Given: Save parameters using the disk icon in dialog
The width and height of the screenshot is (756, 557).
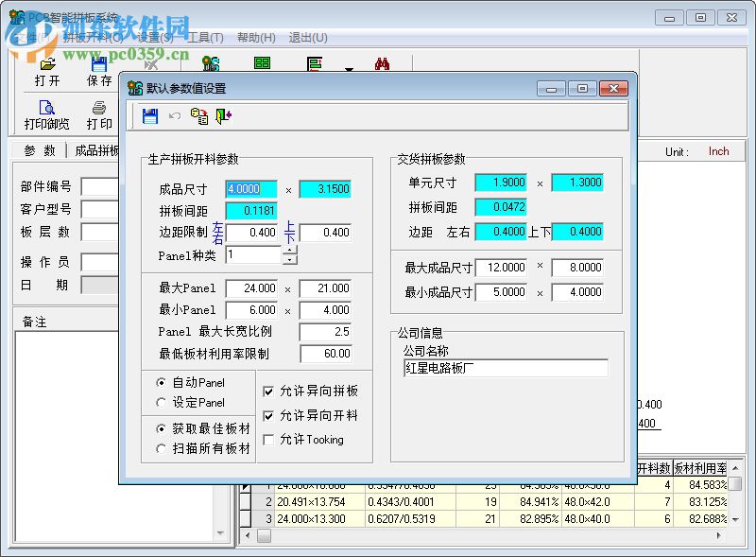Looking at the screenshot, I should pyautogui.click(x=149, y=115).
